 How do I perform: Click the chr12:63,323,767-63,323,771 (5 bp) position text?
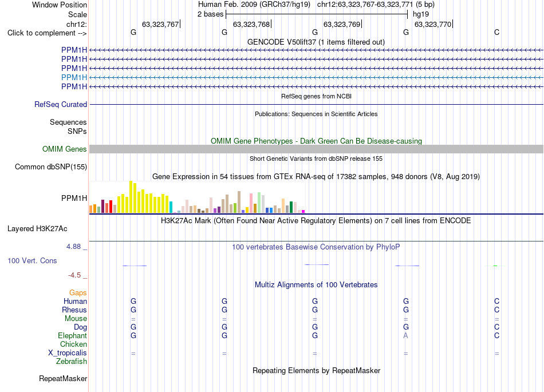376,5
